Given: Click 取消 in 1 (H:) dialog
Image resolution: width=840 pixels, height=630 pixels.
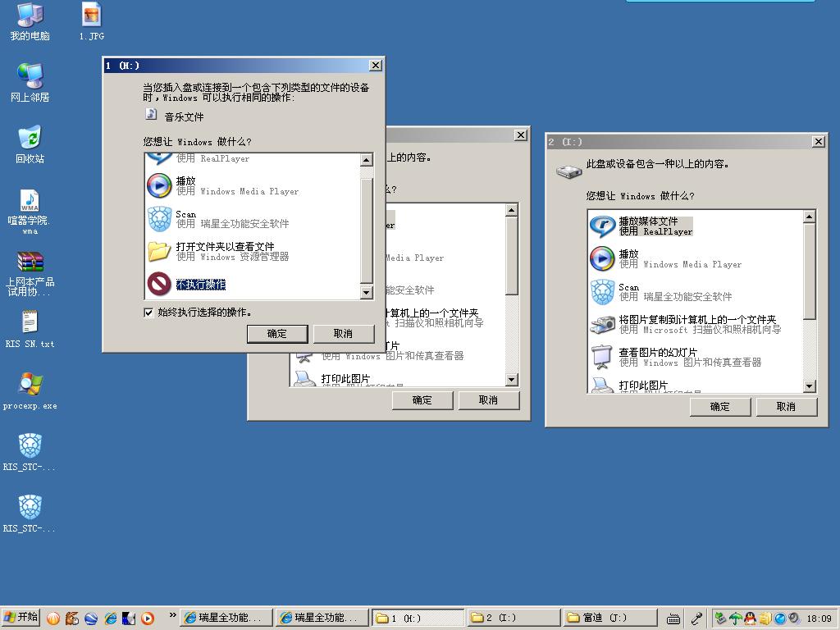Looking at the screenshot, I should 344,334.
